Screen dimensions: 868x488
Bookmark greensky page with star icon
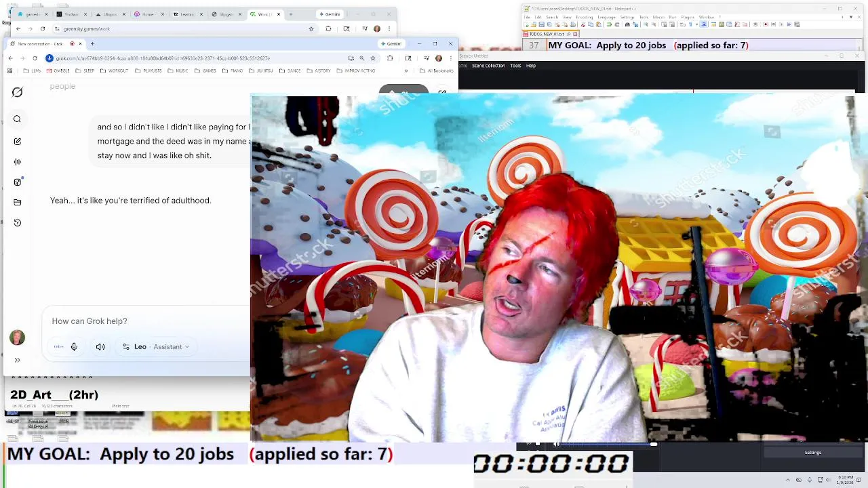311,29
